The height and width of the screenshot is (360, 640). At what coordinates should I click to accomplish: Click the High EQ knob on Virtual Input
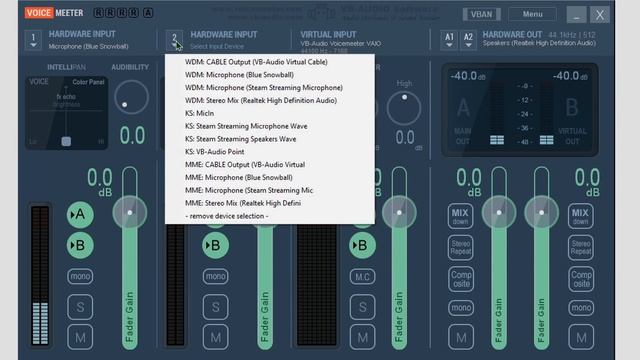coord(404,108)
